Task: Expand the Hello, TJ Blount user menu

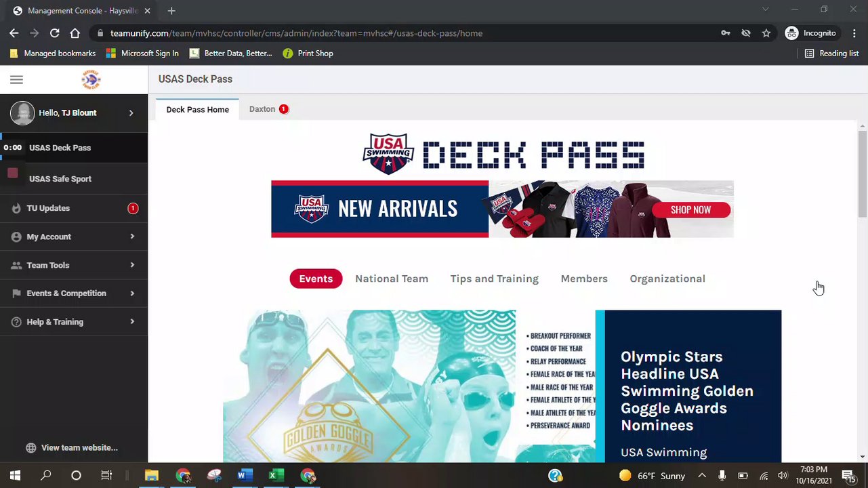Action: pos(131,113)
